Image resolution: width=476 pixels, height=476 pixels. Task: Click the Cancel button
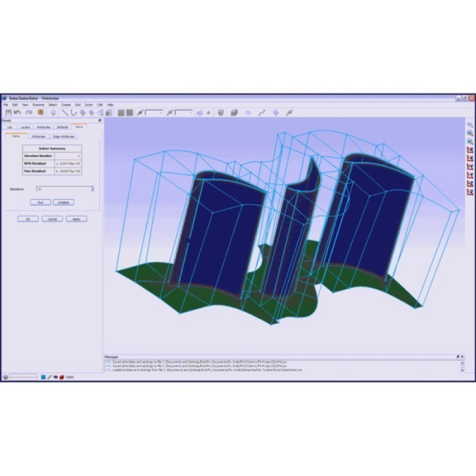tap(52, 219)
